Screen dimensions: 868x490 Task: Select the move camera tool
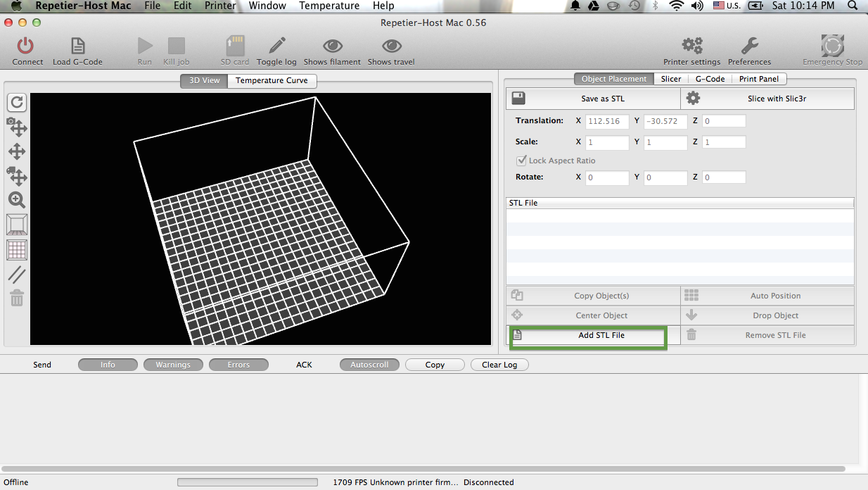[17, 127]
